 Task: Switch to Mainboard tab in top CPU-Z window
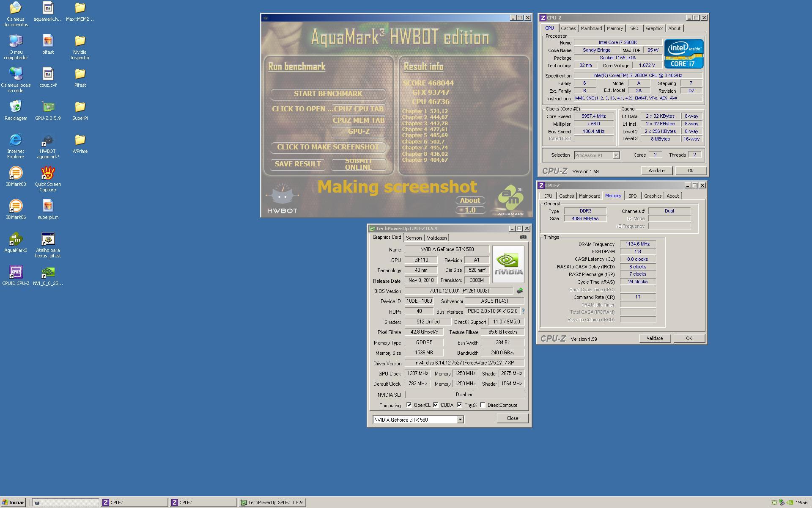pos(591,28)
